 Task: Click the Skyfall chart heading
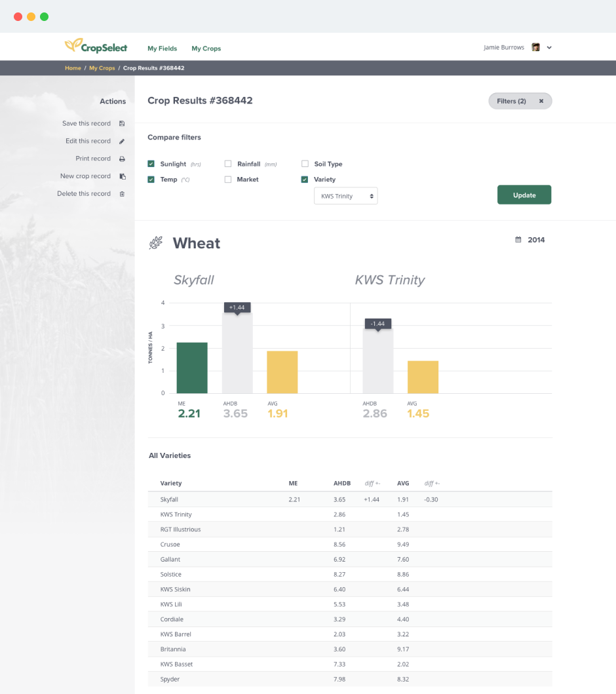click(194, 280)
